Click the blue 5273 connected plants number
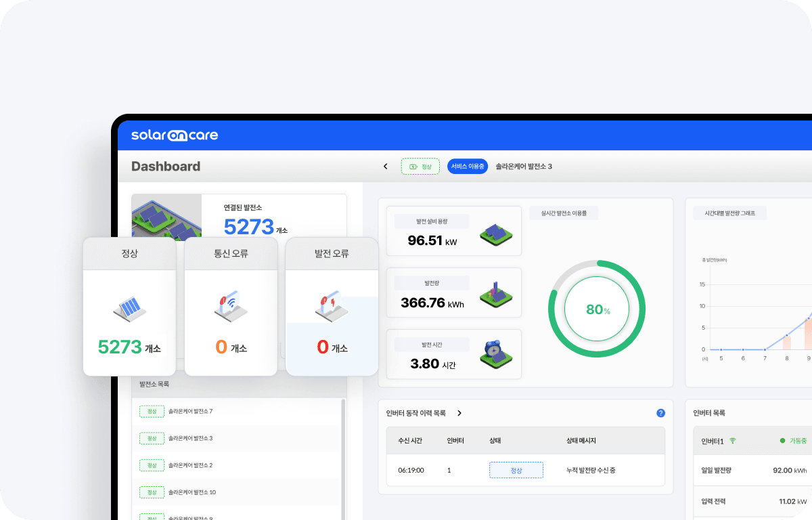 (x=248, y=227)
